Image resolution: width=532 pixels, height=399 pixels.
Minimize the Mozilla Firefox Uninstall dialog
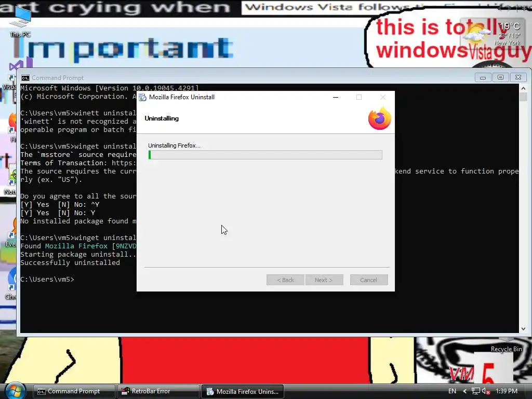336,97
